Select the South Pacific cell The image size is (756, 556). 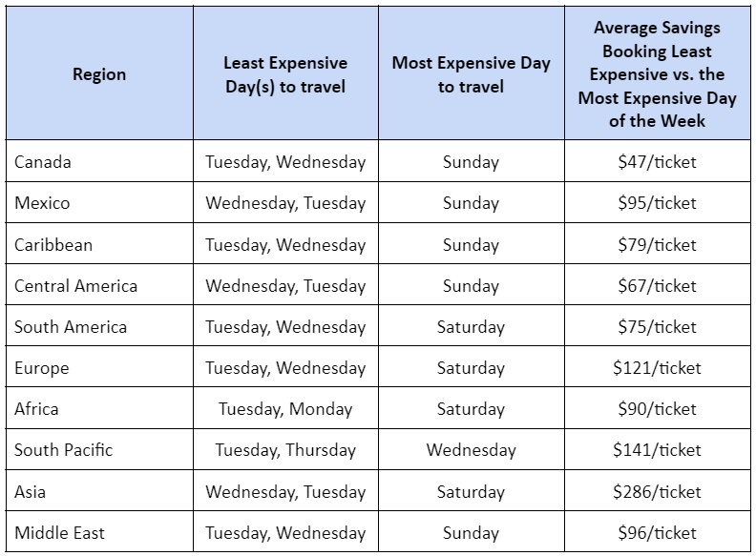click(63, 450)
